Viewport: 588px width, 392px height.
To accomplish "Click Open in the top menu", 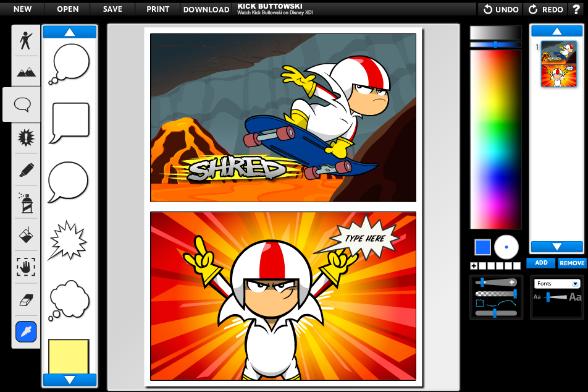I will tap(68, 9).
